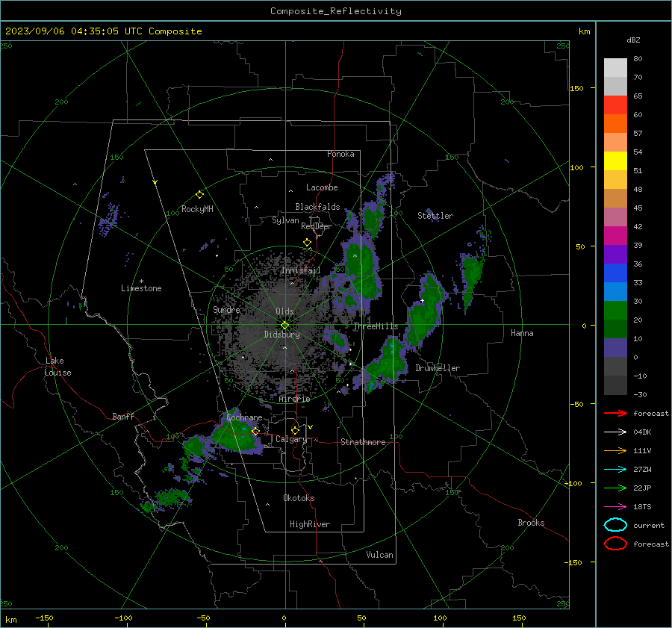Select the white 04DK arrow icon
The image size is (672, 628).
click(615, 432)
